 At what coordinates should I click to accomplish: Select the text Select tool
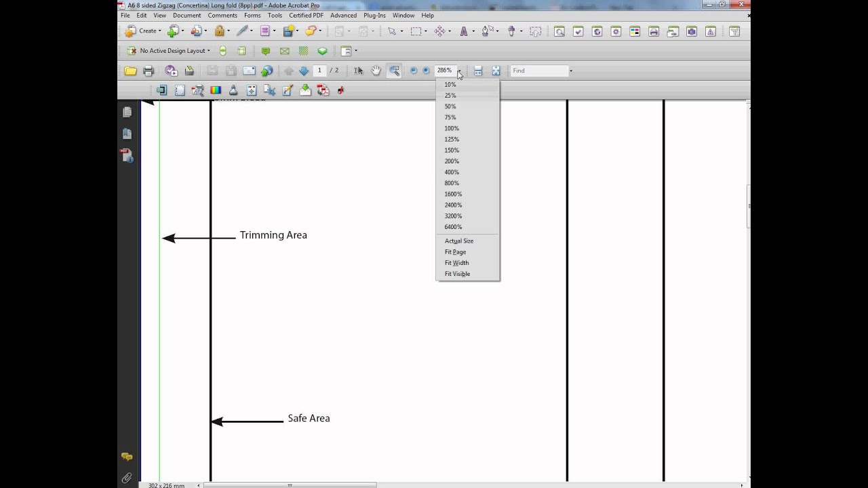(x=358, y=70)
